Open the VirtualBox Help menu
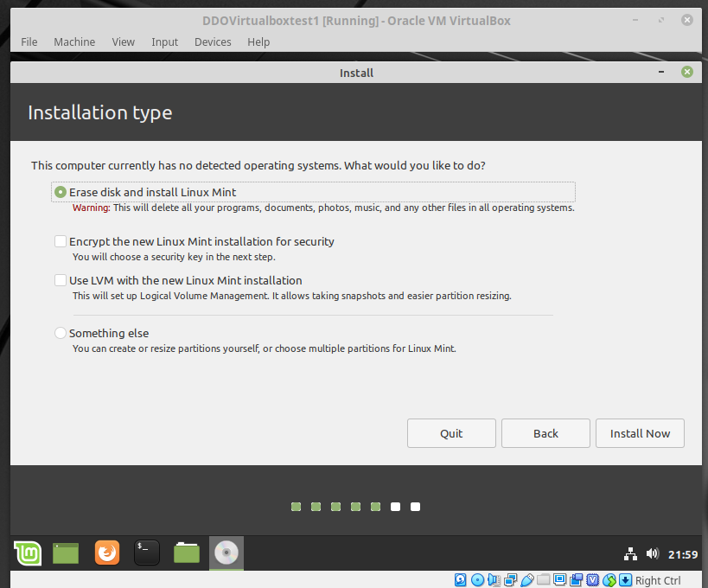The image size is (708, 588). pyautogui.click(x=258, y=42)
